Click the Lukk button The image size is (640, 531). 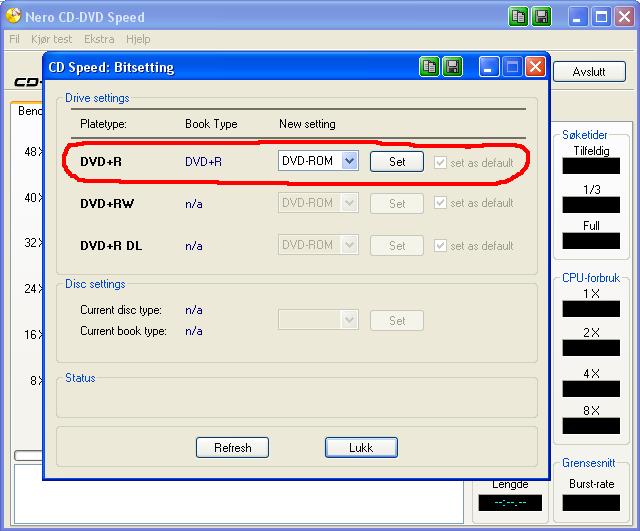[x=361, y=448]
